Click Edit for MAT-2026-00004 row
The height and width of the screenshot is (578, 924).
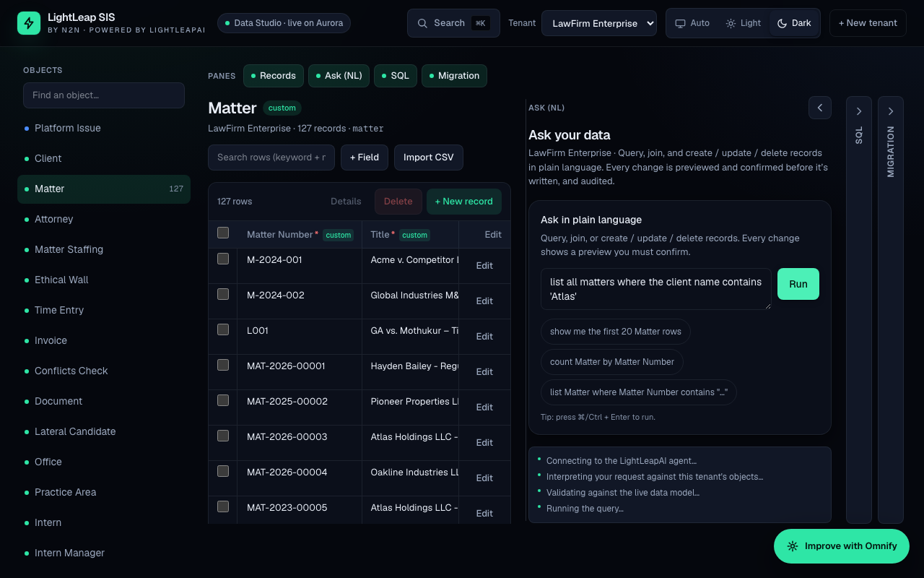(484, 478)
